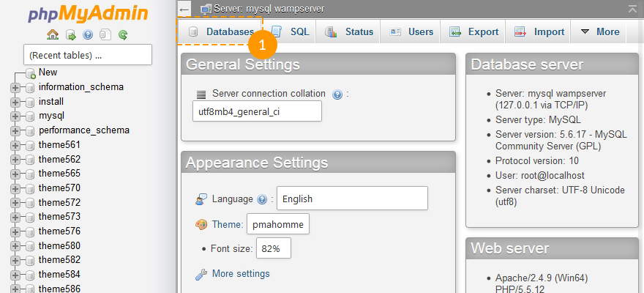Switch to the SQL tab

[x=291, y=31]
